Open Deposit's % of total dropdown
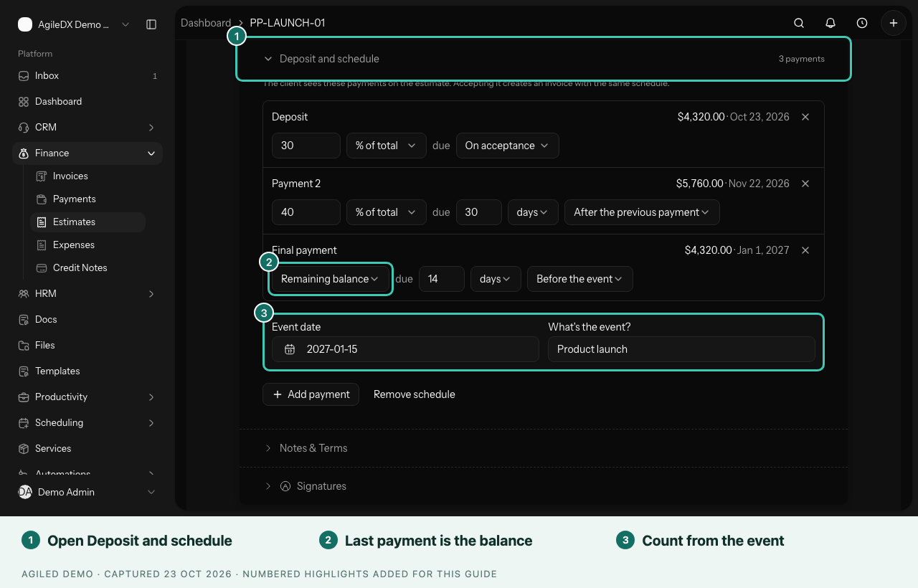Viewport: 918px width, 588px height. [x=387, y=146]
